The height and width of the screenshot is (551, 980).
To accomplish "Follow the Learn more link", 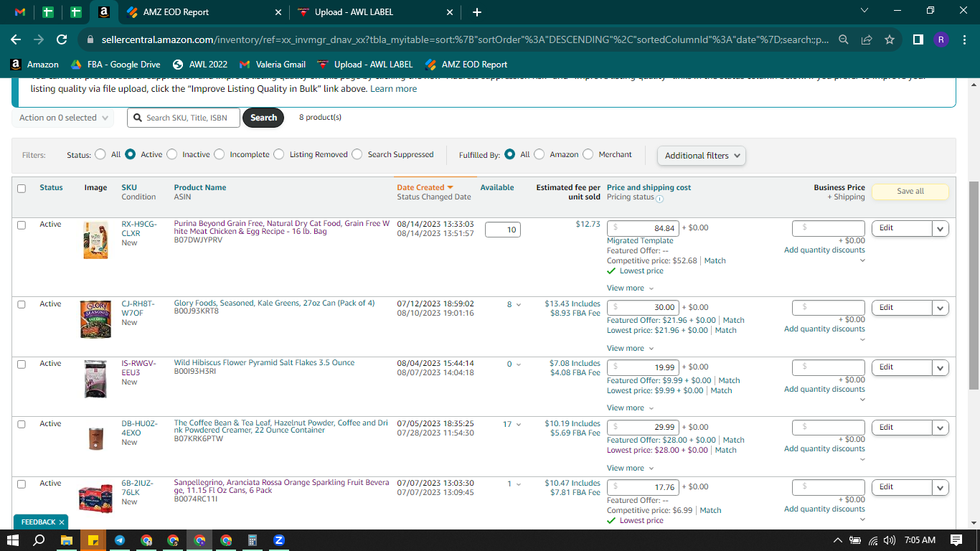I will click(x=393, y=89).
